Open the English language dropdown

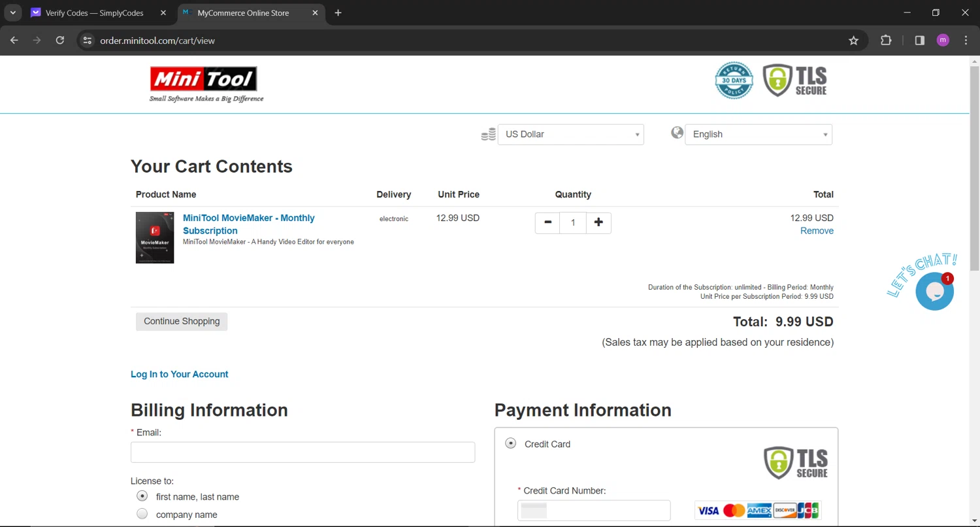(759, 134)
